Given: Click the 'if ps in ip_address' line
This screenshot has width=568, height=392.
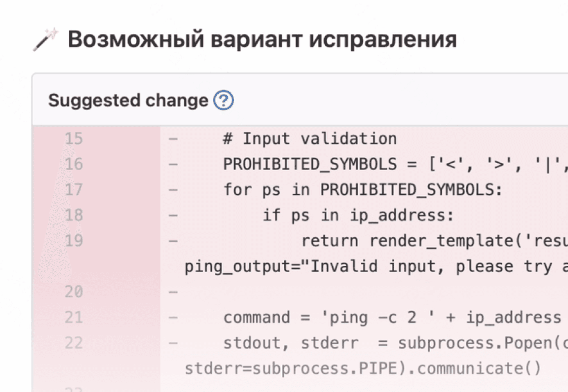Looking at the screenshot, I should point(358,215).
